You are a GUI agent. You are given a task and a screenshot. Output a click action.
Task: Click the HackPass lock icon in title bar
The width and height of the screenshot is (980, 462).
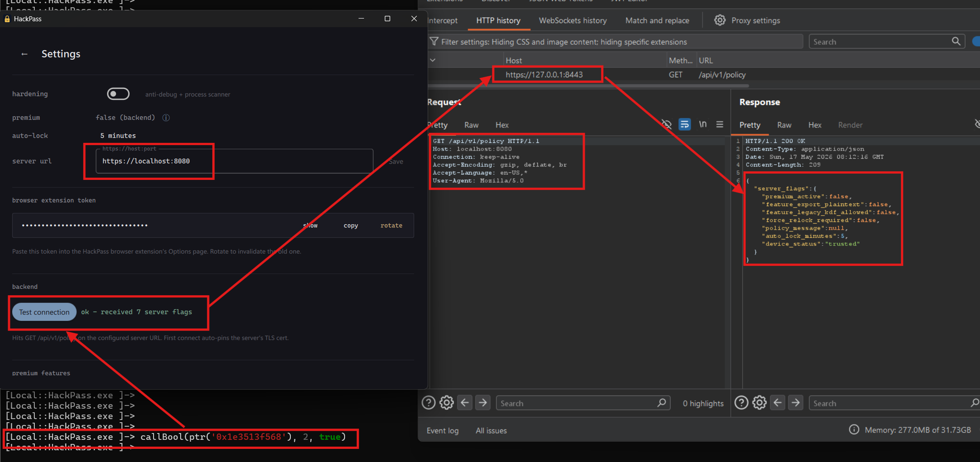point(7,19)
